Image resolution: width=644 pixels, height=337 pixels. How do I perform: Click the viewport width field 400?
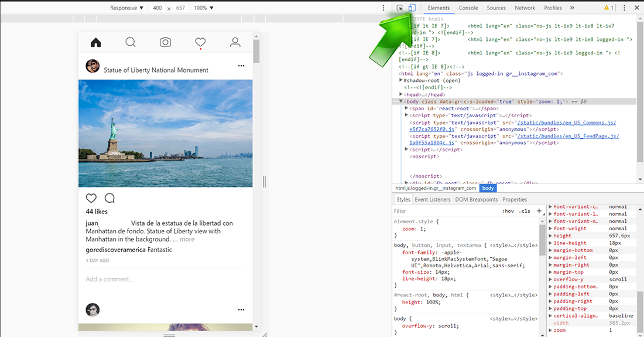point(157,8)
